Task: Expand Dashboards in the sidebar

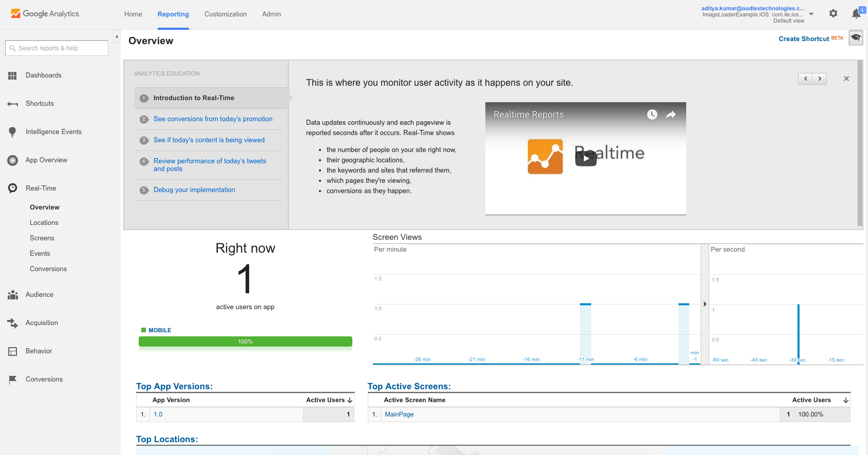Action: [x=44, y=75]
